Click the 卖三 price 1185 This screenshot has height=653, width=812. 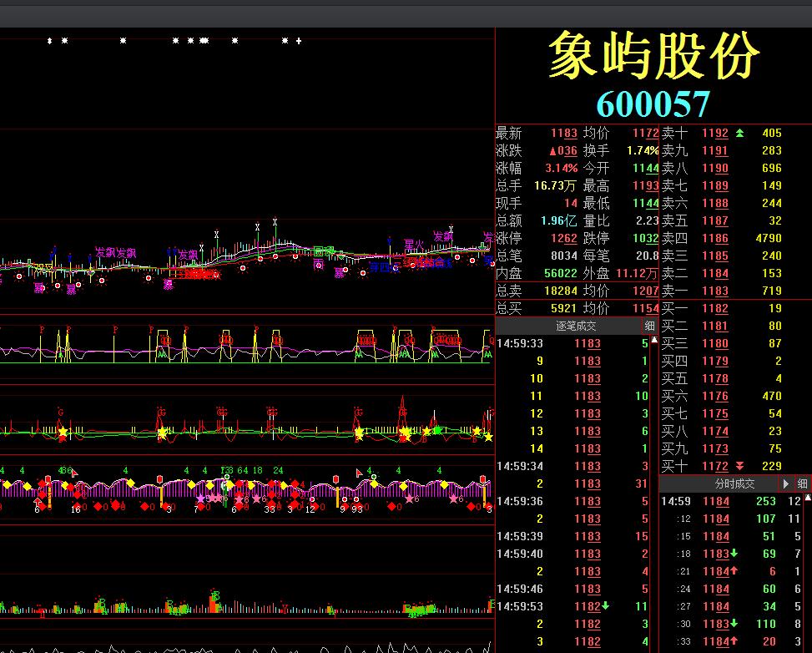715,256
